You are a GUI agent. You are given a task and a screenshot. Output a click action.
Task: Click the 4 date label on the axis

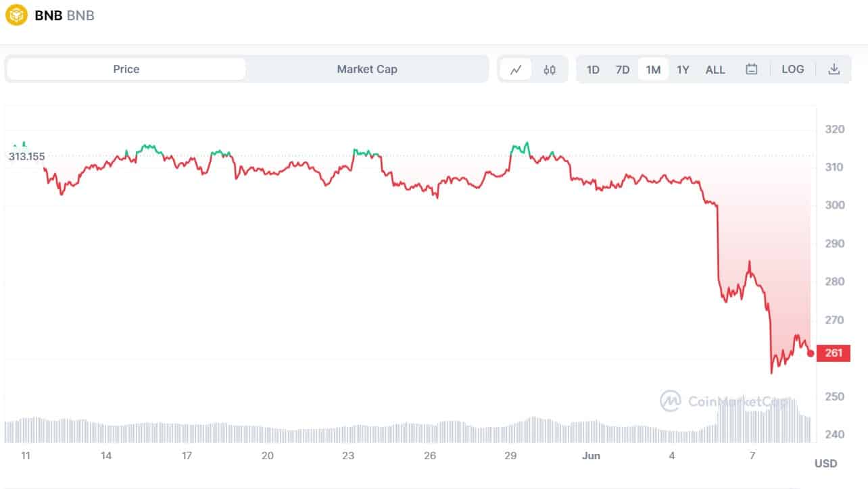click(x=672, y=456)
